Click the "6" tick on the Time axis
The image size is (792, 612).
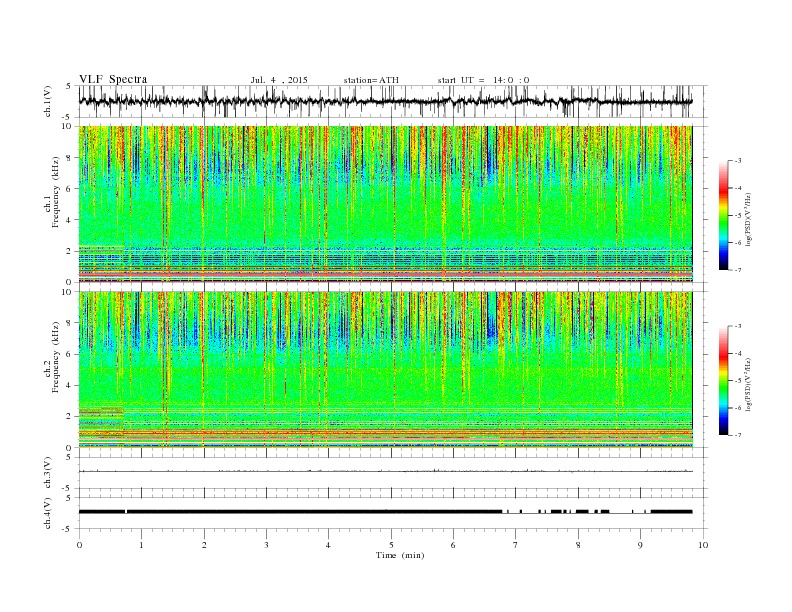[453, 545]
